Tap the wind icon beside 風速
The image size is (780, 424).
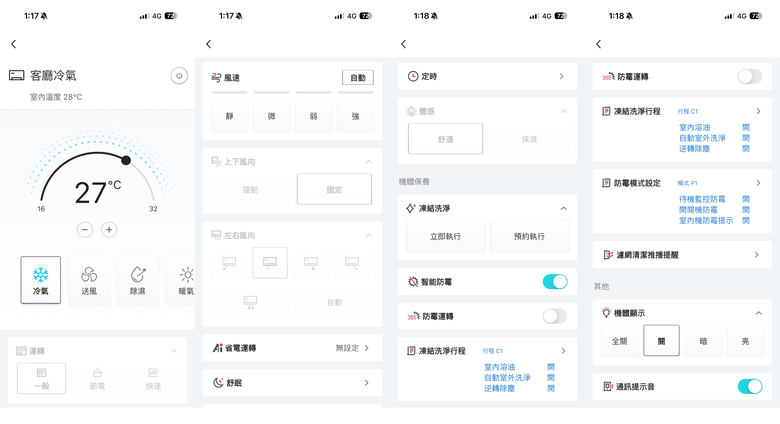click(216, 77)
